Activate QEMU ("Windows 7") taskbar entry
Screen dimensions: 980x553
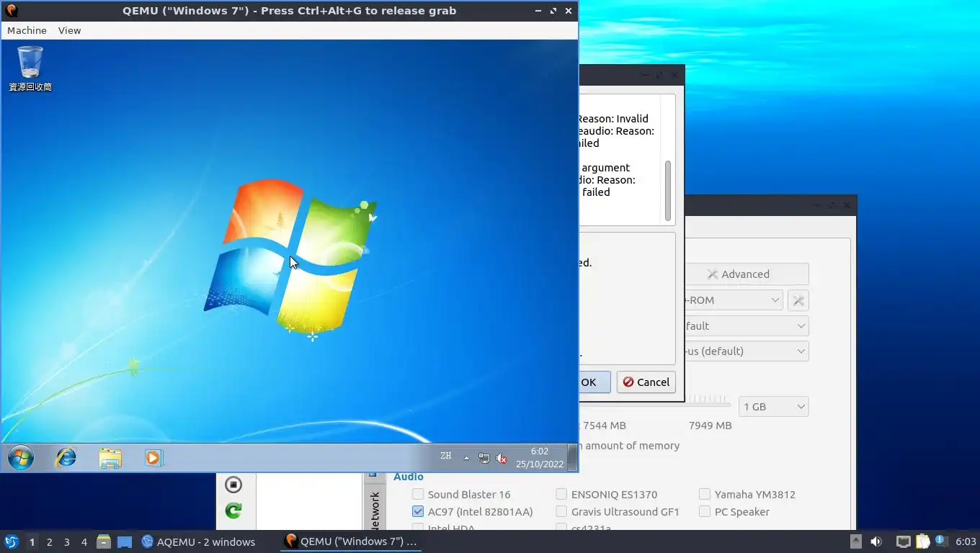(351, 541)
